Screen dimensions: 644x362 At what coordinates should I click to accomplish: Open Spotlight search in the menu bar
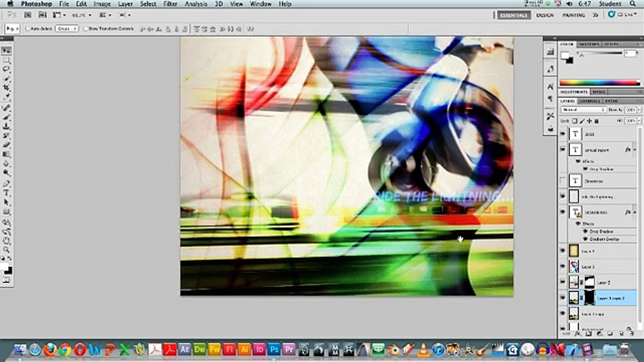pyautogui.click(x=632, y=4)
